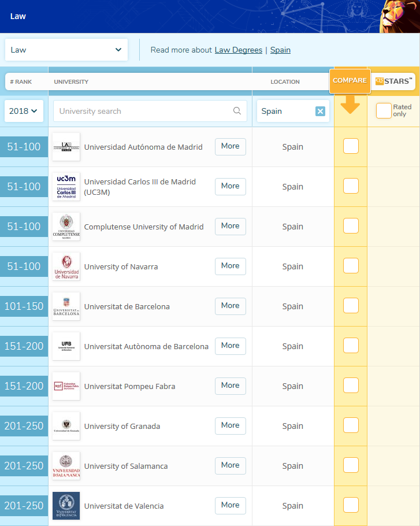420x526 pixels.
Task: Open the Pompeu Fabra logo
Action: pyautogui.click(x=66, y=386)
